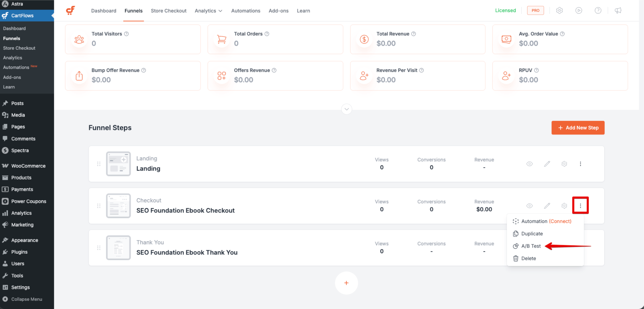Viewport: 644px width, 309px height.
Task: Edit the Landing step with the pencil icon
Action: pos(547,164)
